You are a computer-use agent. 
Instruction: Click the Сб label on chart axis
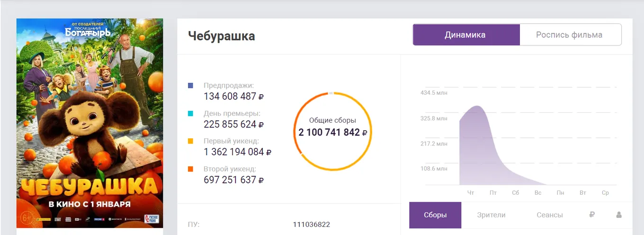click(x=516, y=193)
